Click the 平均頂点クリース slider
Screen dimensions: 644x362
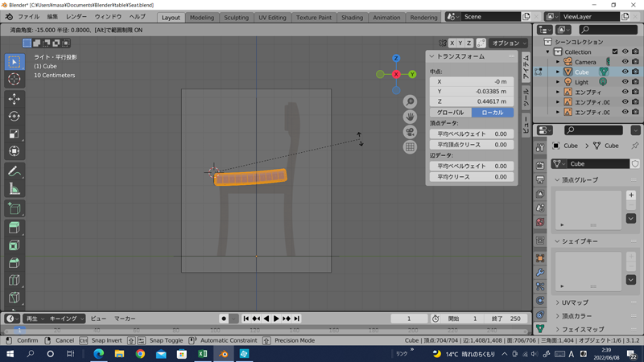pos(472,145)
